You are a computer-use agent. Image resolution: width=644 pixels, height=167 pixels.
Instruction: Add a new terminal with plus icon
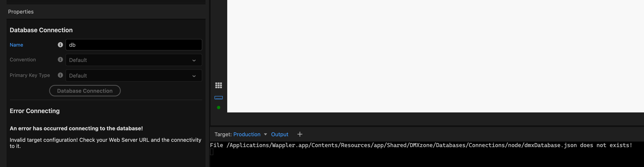(300, 134)
